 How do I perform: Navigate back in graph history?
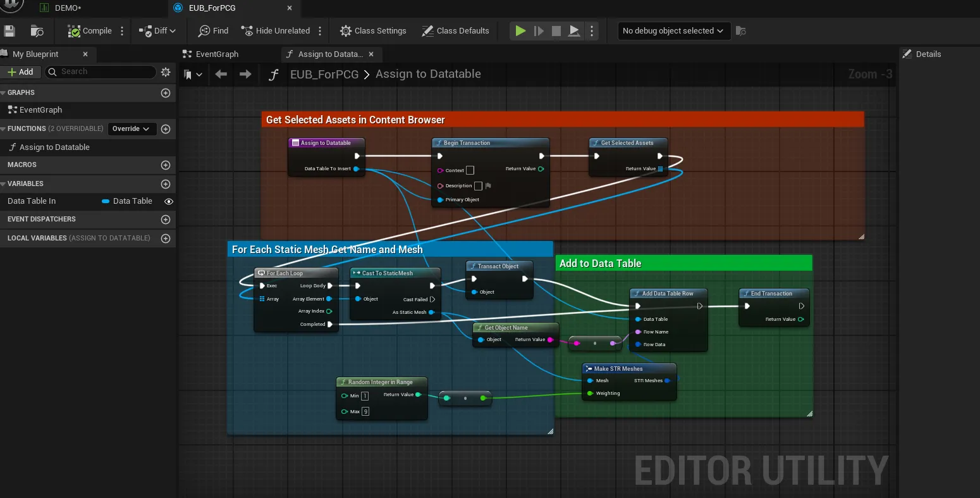pos(221,74)
